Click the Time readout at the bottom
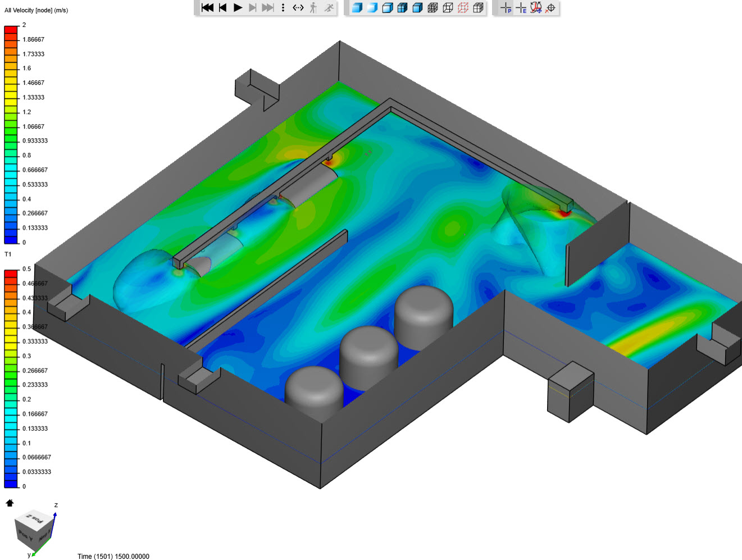Viewport: 742px width, 560px height. click(x=113, y=556)
